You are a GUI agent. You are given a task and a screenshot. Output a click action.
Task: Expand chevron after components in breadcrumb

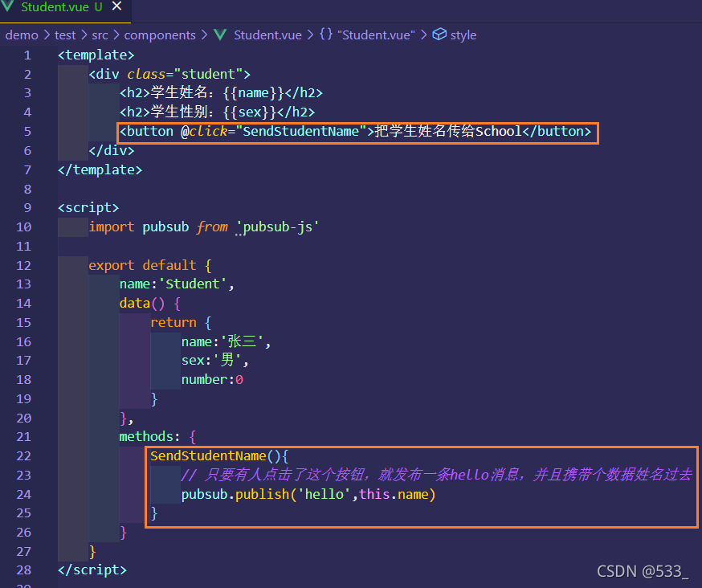204,35
